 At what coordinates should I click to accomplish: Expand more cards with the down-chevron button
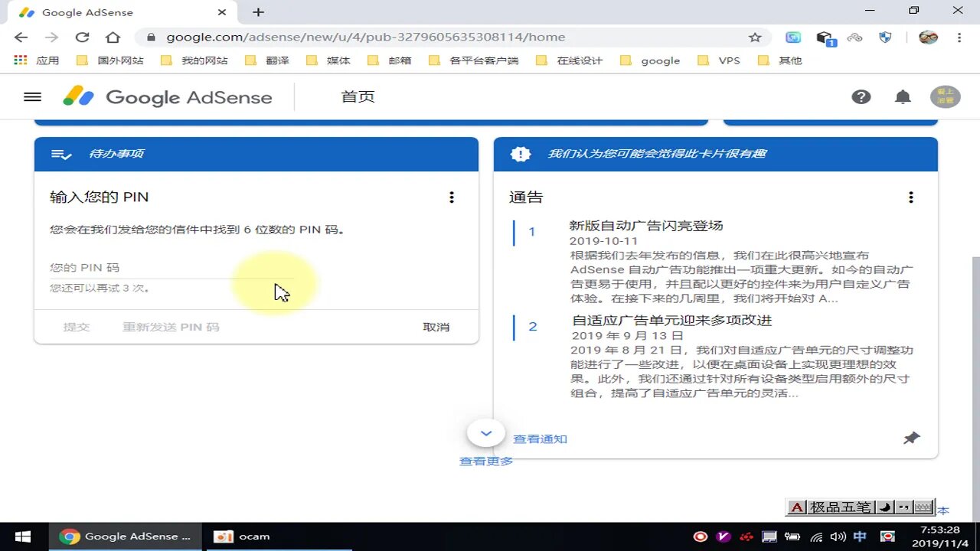486,433
